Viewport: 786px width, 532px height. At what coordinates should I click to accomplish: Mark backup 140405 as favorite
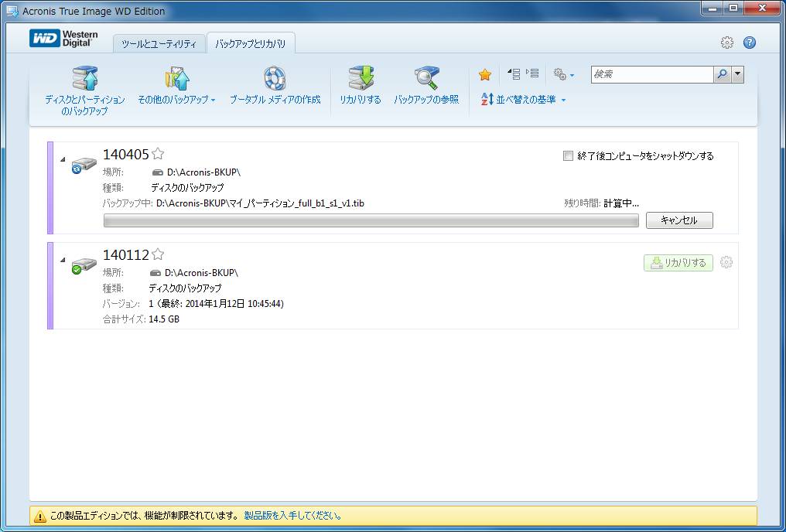point(158,154)
